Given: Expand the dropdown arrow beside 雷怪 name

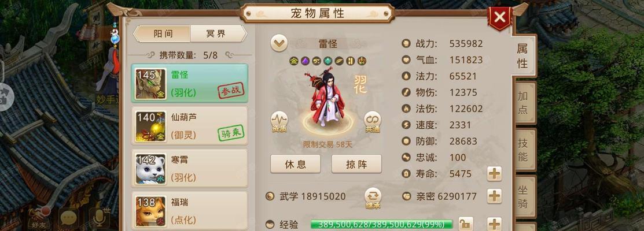Looking at the screenshot, I should pos(279,43).
